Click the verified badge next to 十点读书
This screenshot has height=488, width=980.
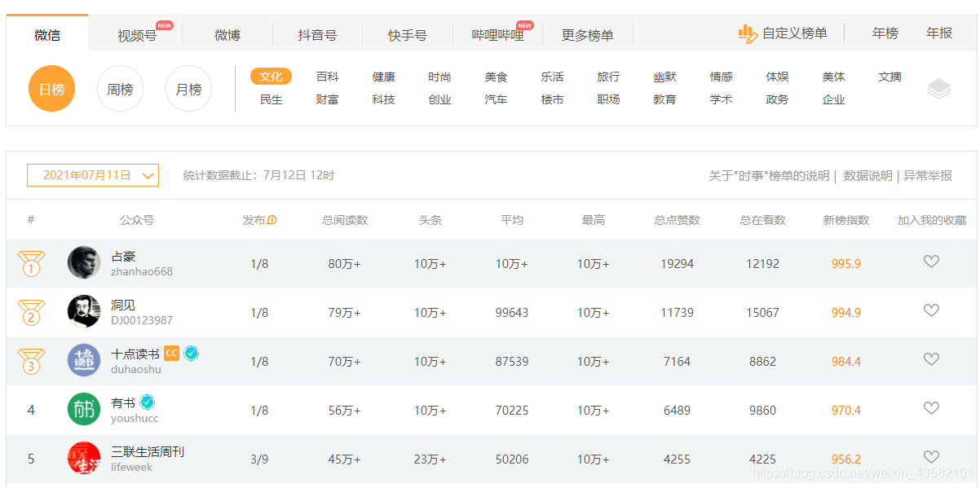(x=192, y=353)
